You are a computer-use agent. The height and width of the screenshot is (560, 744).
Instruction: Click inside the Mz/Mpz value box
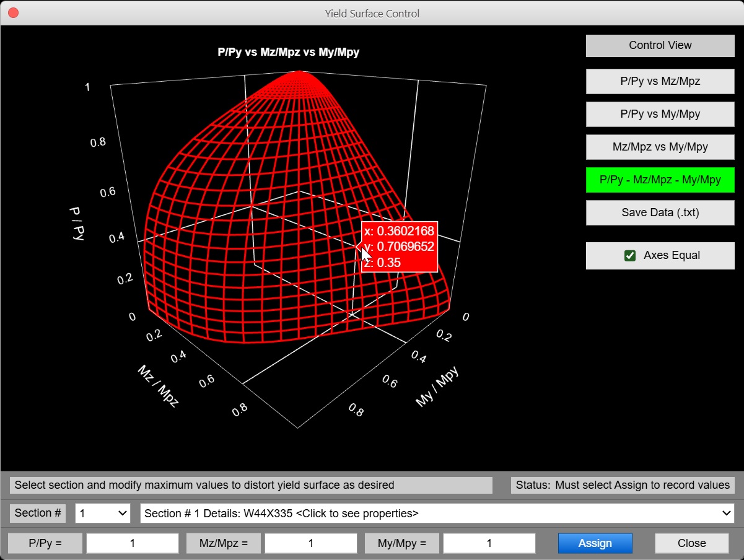pyautogui.click(x=310, y=543)
